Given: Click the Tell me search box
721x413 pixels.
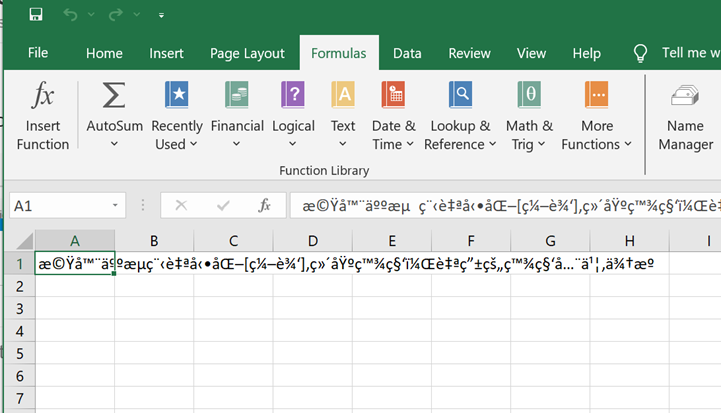Looking at the screenshot, I should pyautogui.click(x=690, y=53).
